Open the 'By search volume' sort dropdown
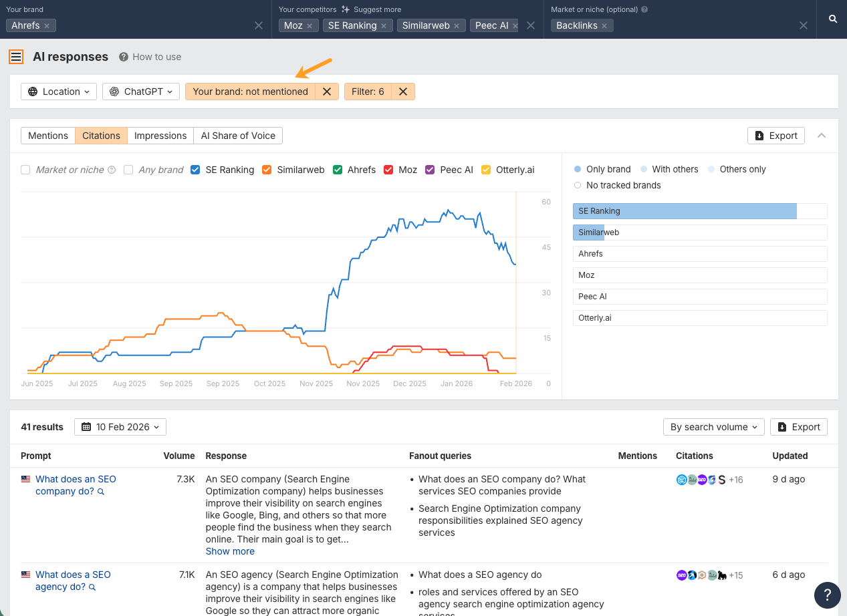 713,427
